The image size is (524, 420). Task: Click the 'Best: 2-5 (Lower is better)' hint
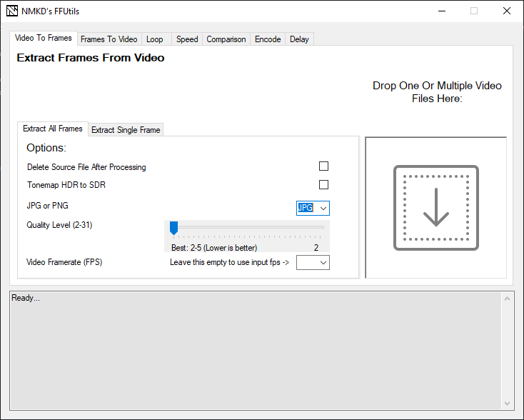tap(214, 248)
